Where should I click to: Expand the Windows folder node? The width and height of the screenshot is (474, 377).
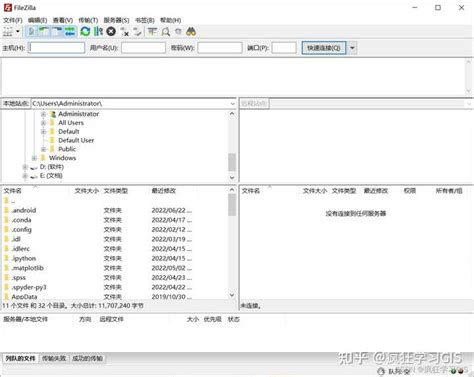click(x=34, y=158)
